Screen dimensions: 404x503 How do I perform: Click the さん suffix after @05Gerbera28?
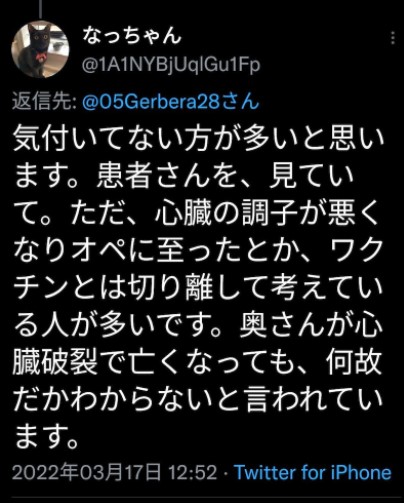click(x=238, y=101)
